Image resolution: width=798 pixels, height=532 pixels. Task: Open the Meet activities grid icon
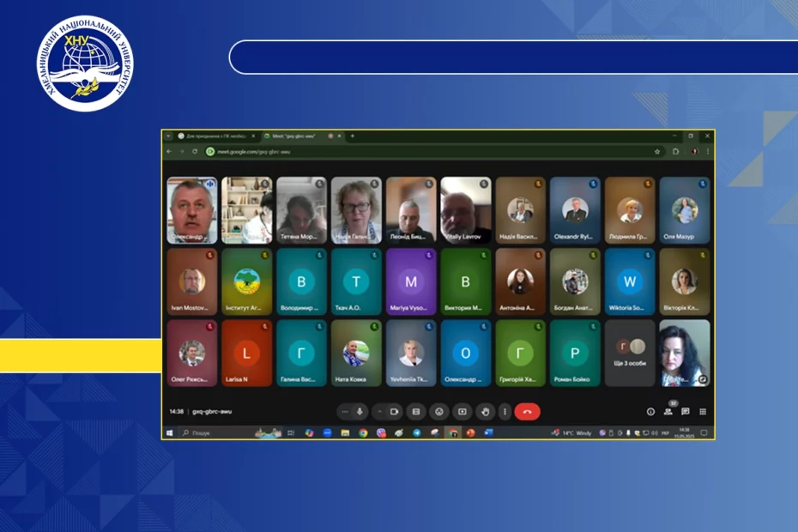pyautogui.click(x=703, y=411)
